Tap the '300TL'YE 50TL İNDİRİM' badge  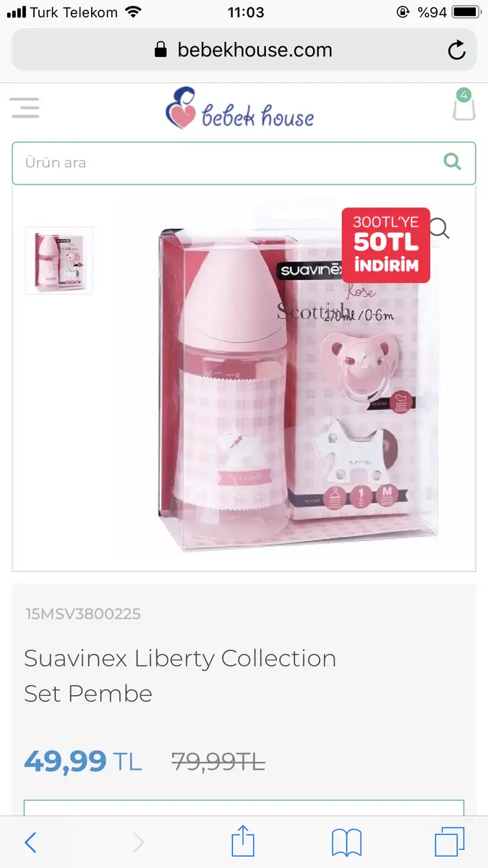point(386,245)
